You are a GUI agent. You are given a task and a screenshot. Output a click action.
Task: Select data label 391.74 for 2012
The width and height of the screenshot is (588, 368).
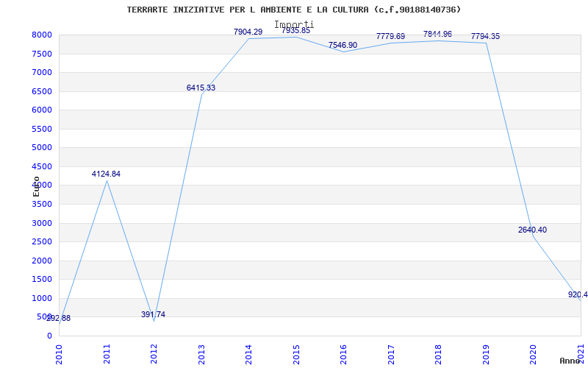(153, 315)
